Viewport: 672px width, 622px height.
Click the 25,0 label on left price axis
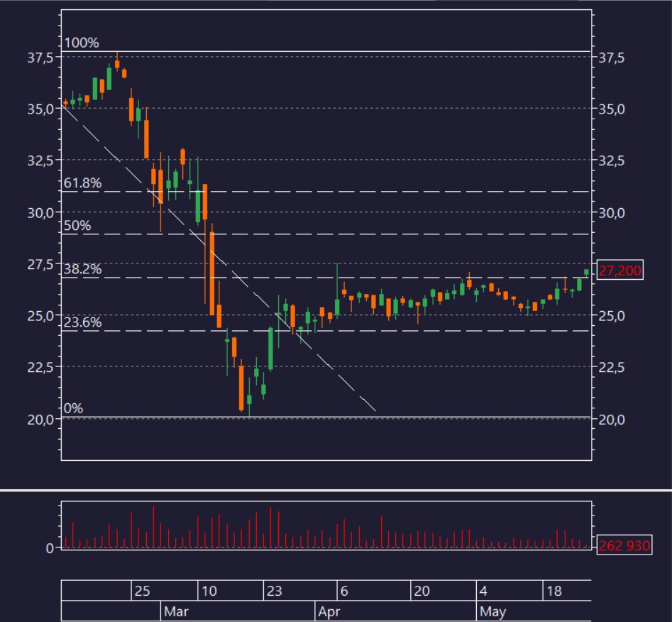pyautogui.click(x=40, y=316)
